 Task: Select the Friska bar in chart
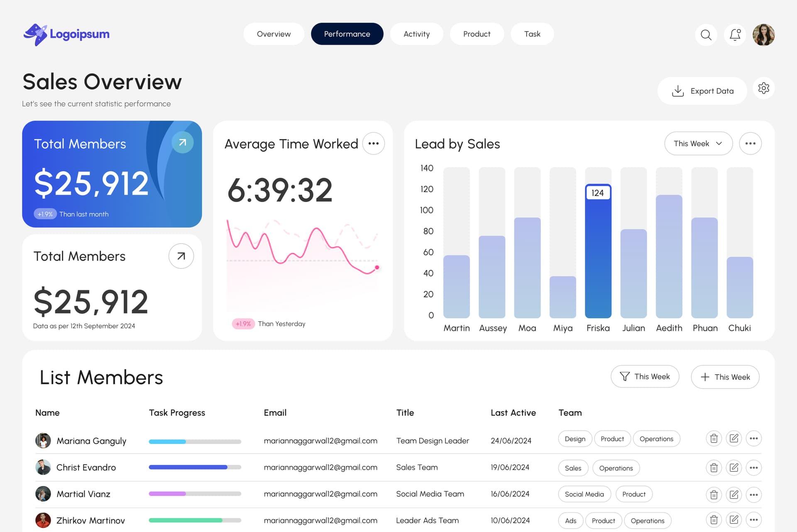click(598, 251)
